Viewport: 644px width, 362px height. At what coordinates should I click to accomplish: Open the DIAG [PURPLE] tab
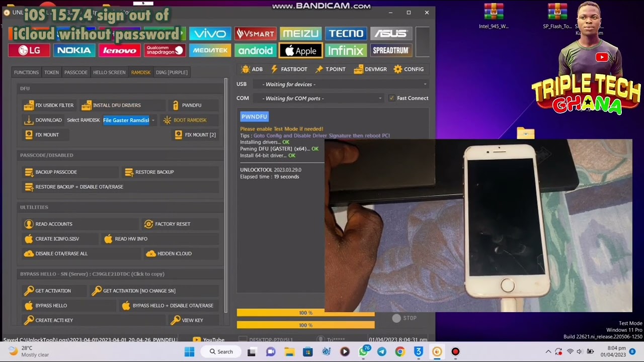(x=172, y=72)
